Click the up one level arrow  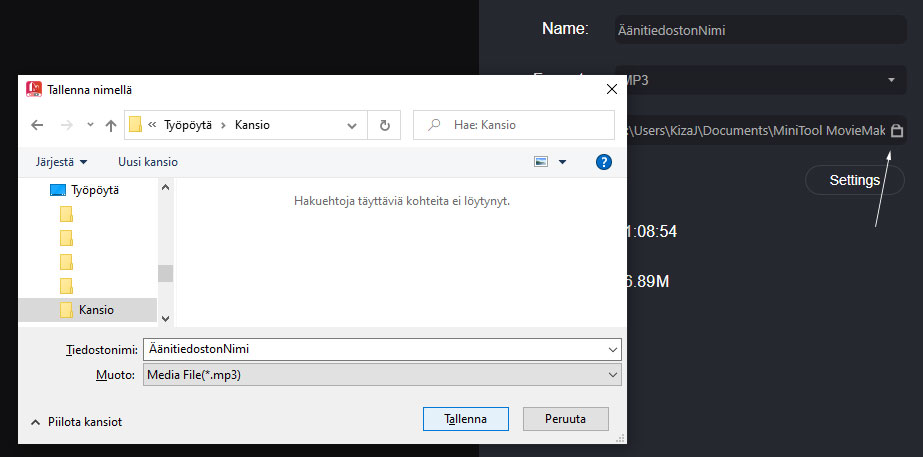coord(110,125)
